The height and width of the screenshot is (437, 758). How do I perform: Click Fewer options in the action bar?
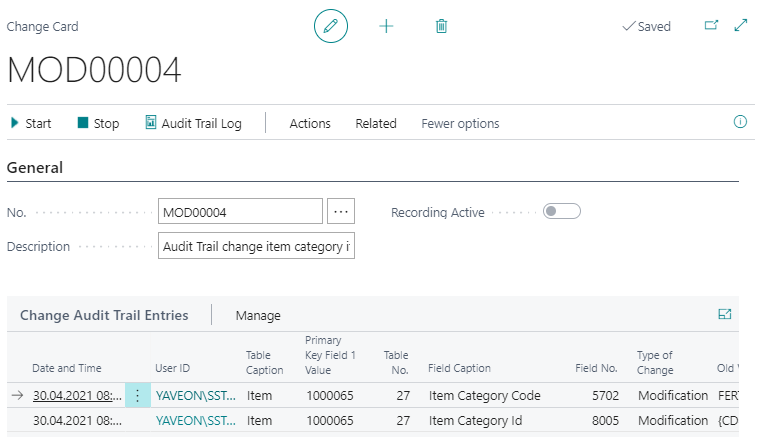click(460, 123)
